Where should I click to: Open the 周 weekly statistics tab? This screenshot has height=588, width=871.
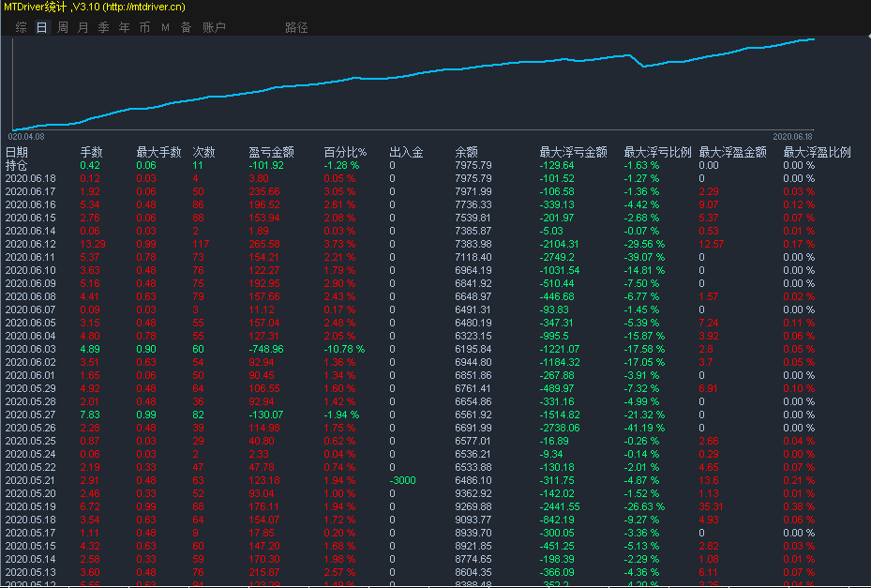click(x=63, y=27)
